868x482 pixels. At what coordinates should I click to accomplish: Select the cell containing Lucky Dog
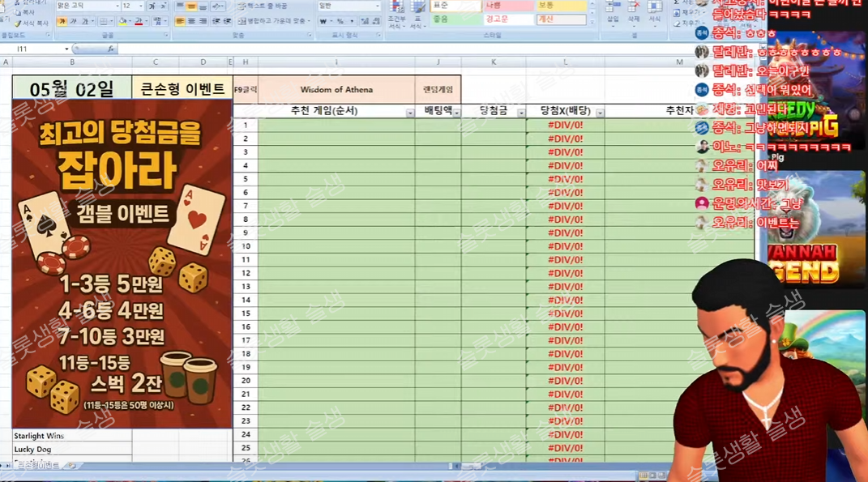72,450
